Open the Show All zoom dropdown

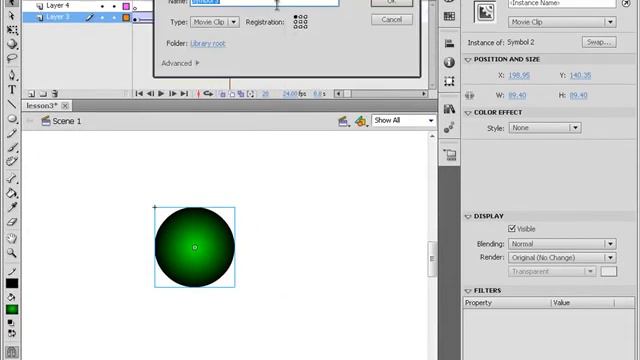coord(403,120)
